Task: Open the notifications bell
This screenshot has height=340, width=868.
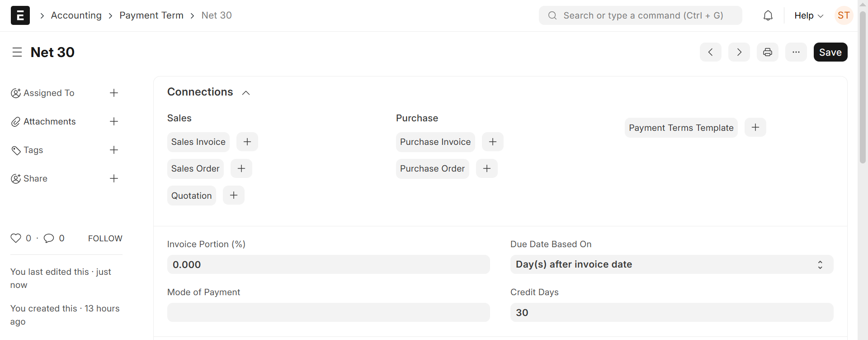Action: (x=768, y=15)
